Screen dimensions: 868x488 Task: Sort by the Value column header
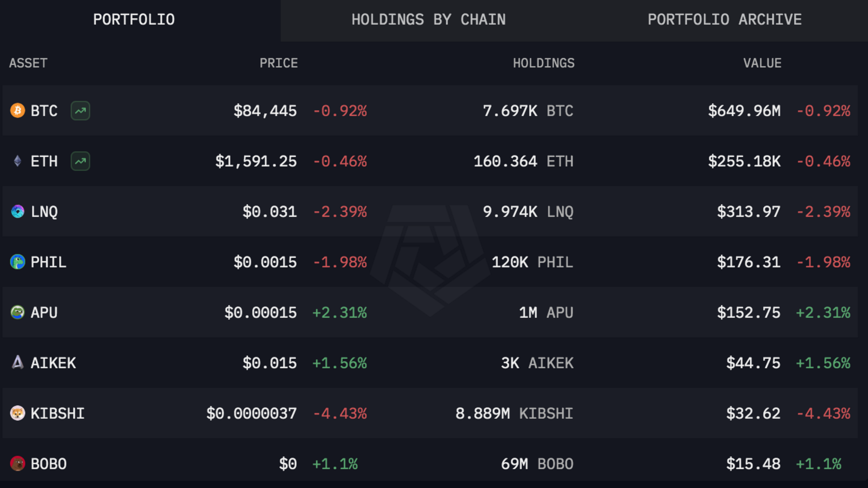pos(762,63)
